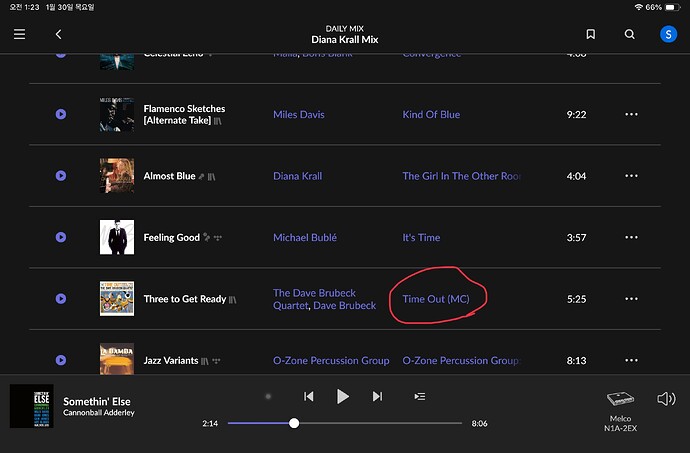Play the Almost Blue track

[61, 176]
